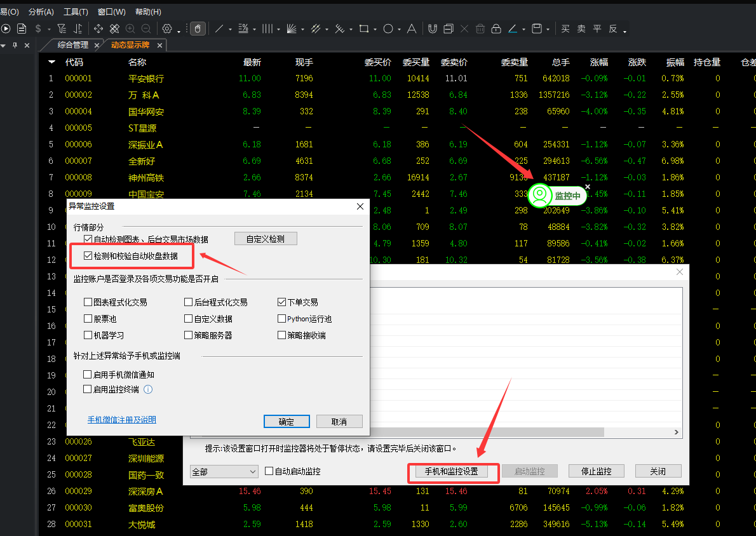Switch to the 综合管理 tab
The image size is (756, 536).
(72, 45)
